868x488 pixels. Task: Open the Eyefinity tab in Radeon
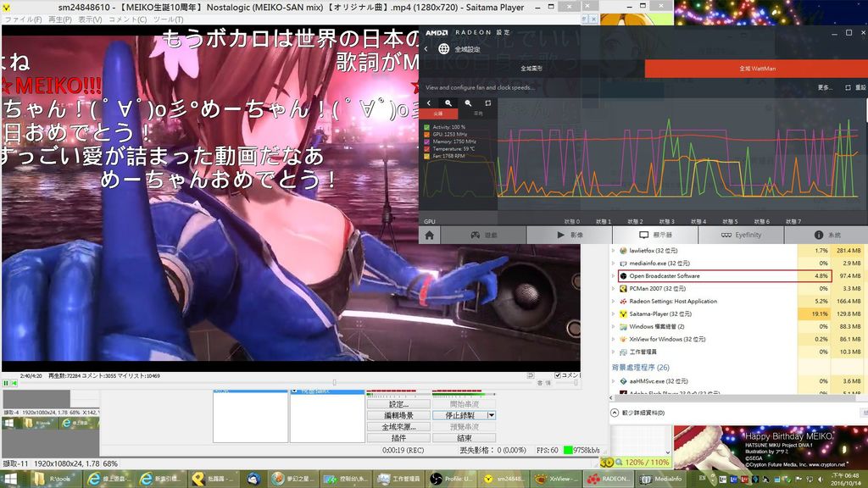coord(741,236)
